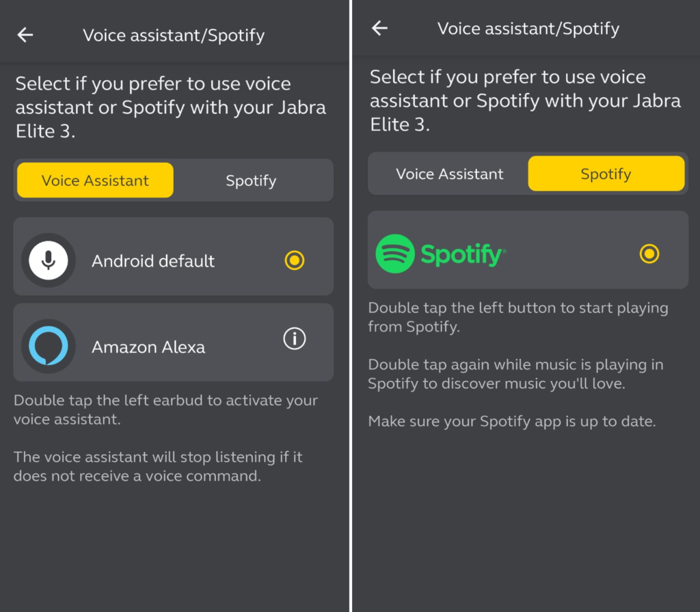This screenshot has height=612, width=700.
Task: Tap left screen's Voice assistant/Spotify title
Action: coord(174,36)
